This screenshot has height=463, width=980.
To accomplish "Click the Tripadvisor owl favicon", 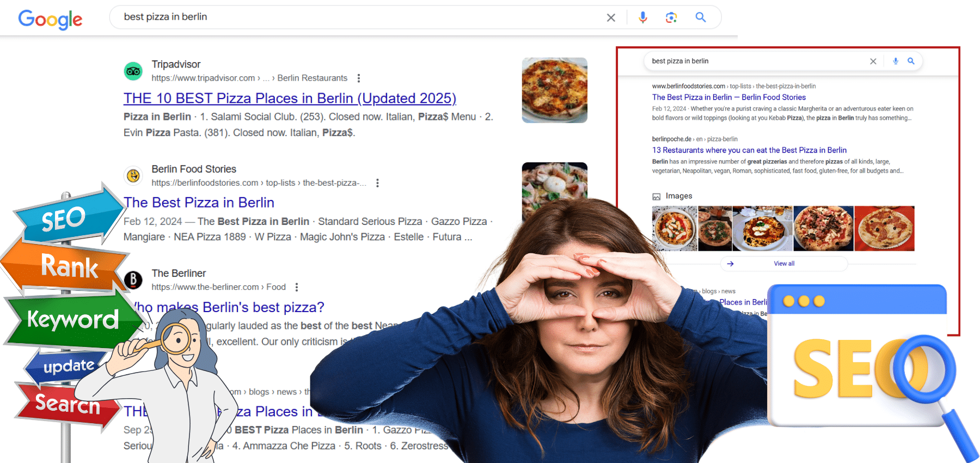I will (133, 71).
